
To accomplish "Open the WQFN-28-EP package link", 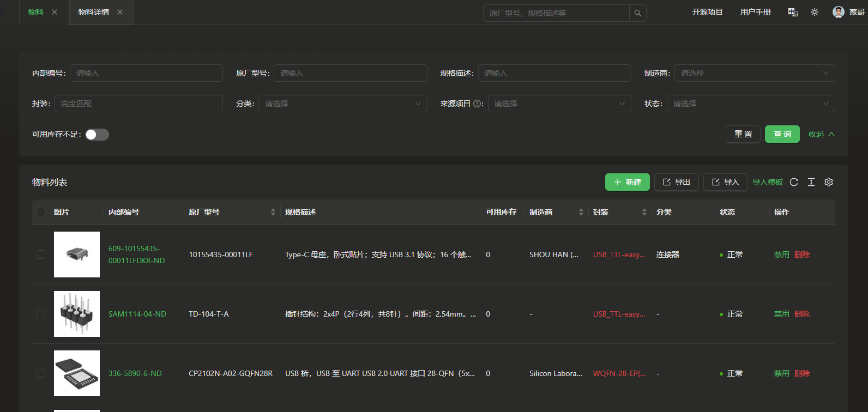I will (x=619, y=373).
